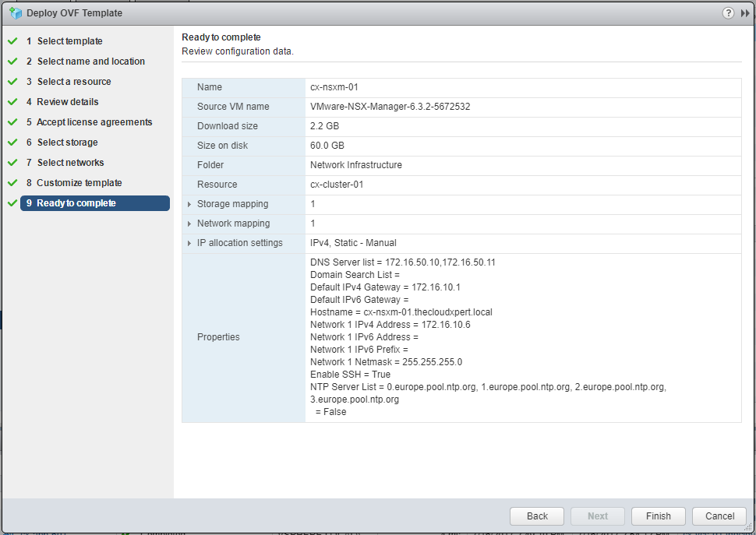Navigate to step 7 Select networks

pos(70,163)
